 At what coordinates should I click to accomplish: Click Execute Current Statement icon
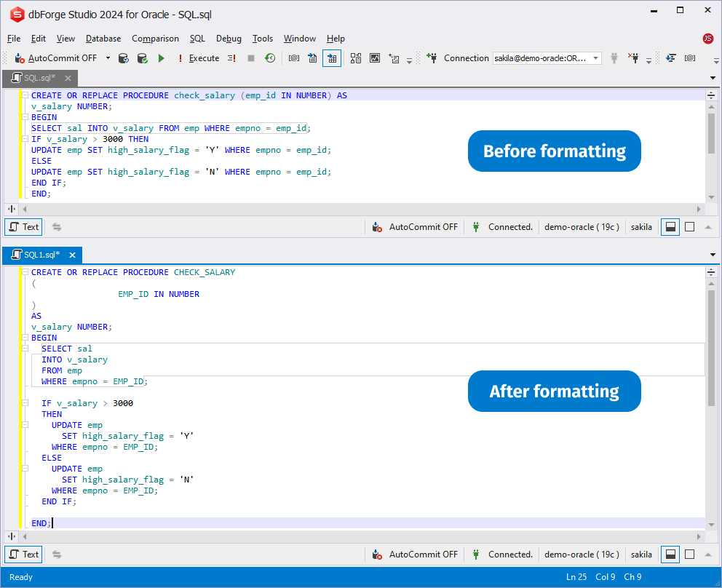pos(231,58)
